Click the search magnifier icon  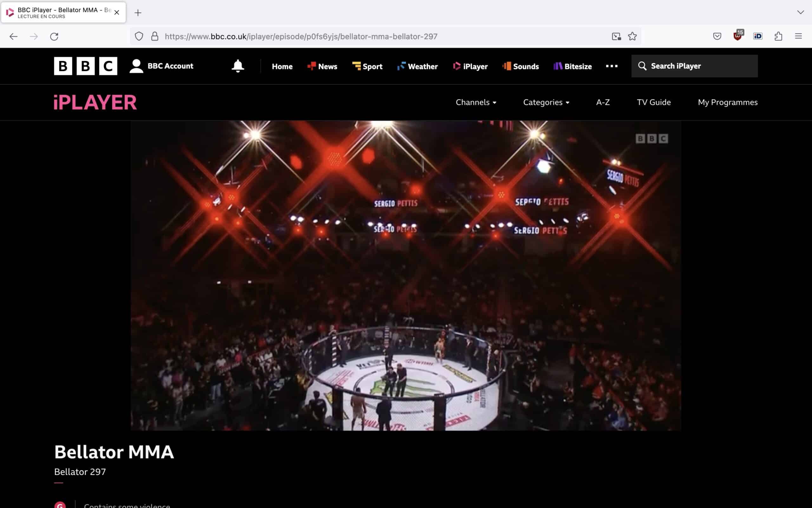click(642, 66)
